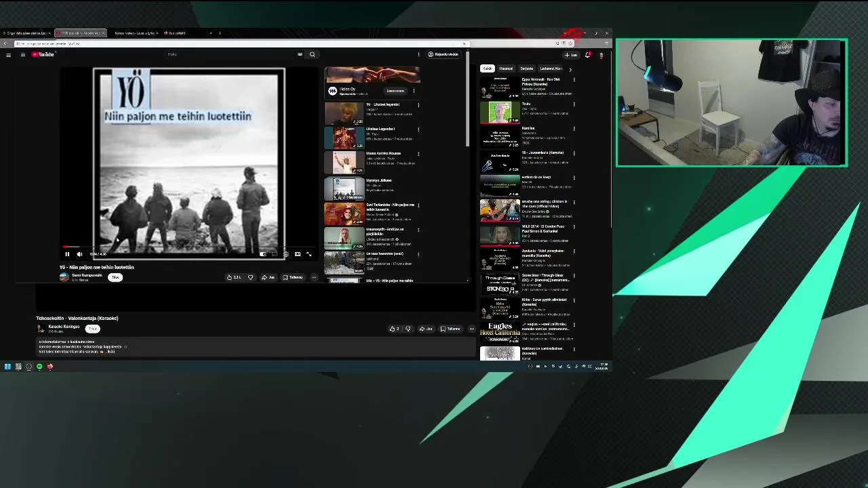Screen dimensions: 868x488
Task: Subscribe with Tilaa next to Karaoke Kuningas
Action: [x=93, y=329]
